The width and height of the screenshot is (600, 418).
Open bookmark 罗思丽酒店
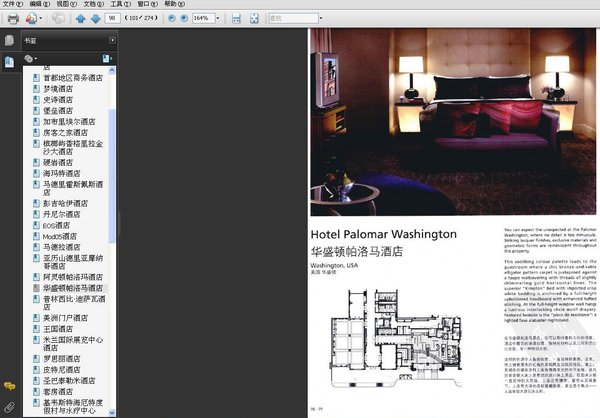pos(62,359)
